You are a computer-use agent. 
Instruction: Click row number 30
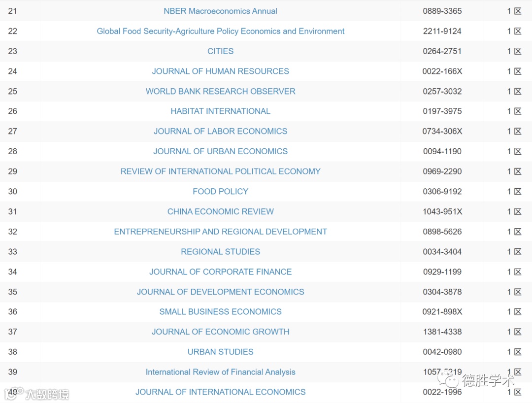[12, 191]
